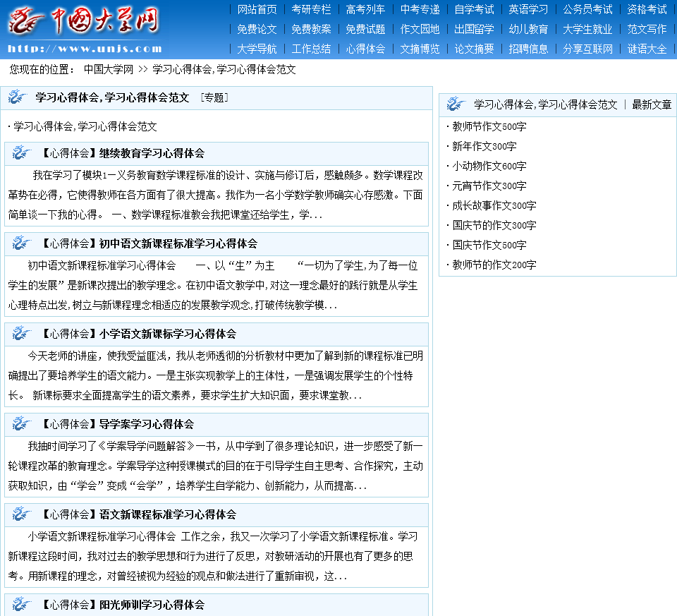The height and width of the screenshot is (616, 677).
Task: Select 免费教案 in navigation
Action: pos(311,29)
